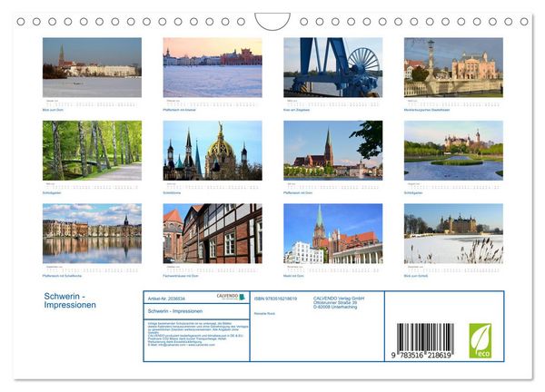
Task: Click 'Schwerin - Impressionen' inside the info box
Action: pos(175,311)
